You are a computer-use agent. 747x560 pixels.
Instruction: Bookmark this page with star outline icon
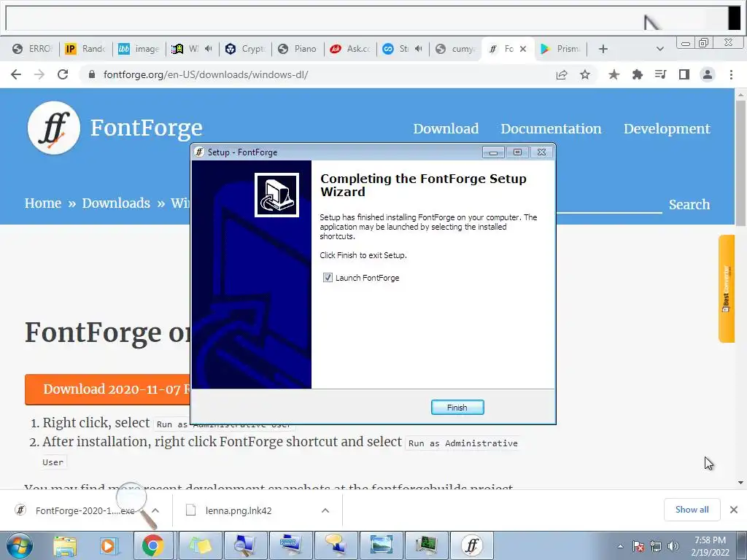(x=585, y=75)
